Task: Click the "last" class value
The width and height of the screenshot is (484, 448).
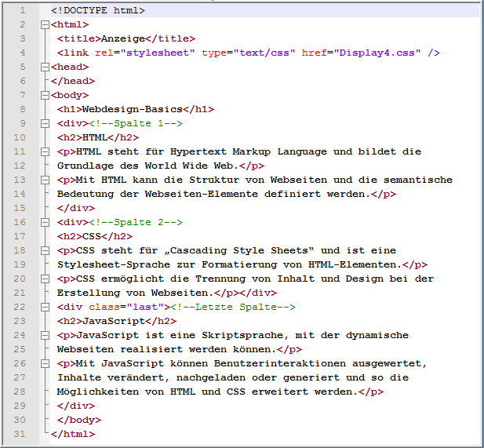Action: 145,307
